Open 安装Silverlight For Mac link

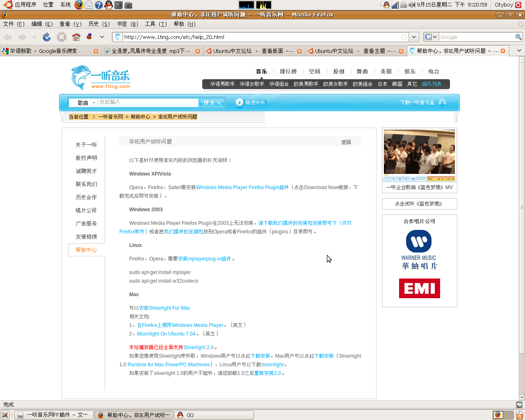164,308
